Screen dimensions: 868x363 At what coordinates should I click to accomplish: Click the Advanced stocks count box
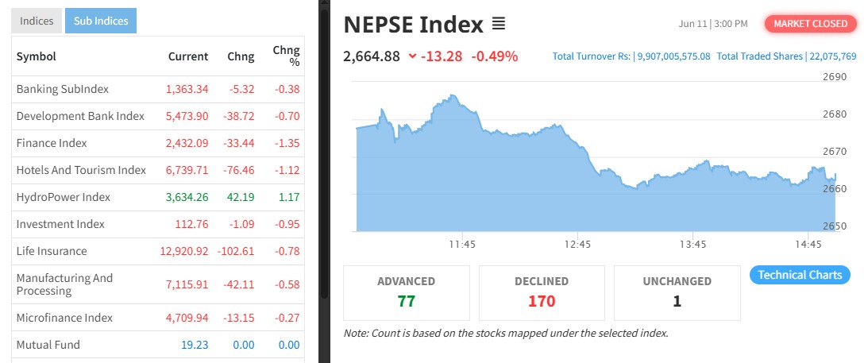tap(406, 292)
